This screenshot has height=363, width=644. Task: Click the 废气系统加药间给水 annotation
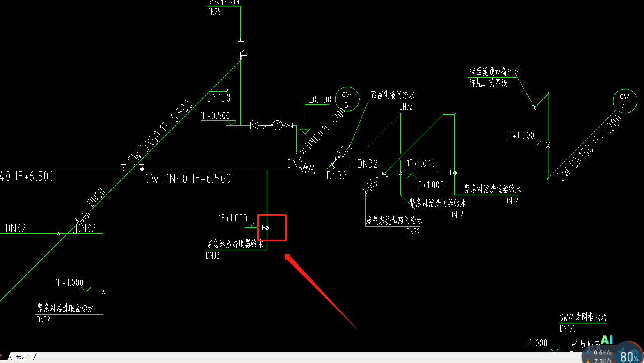pos(394,221)
